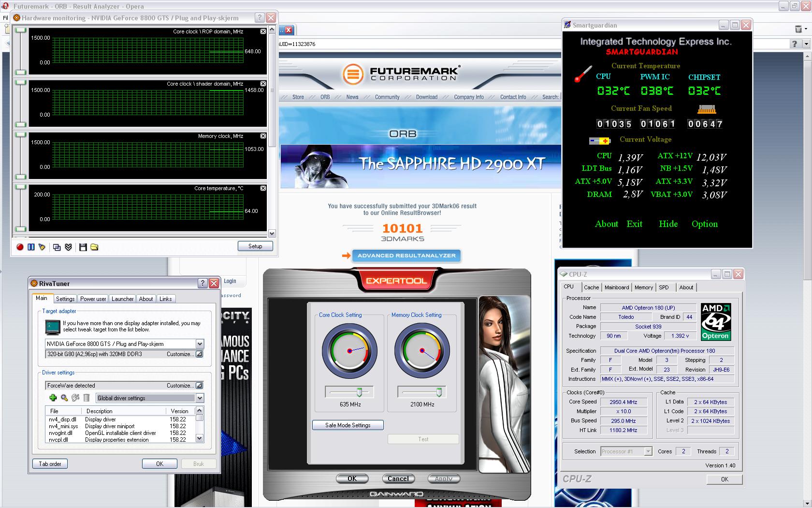812x508 pixels.
Task: Click OK in the RivaTuner window
Action: pos(159,464)
